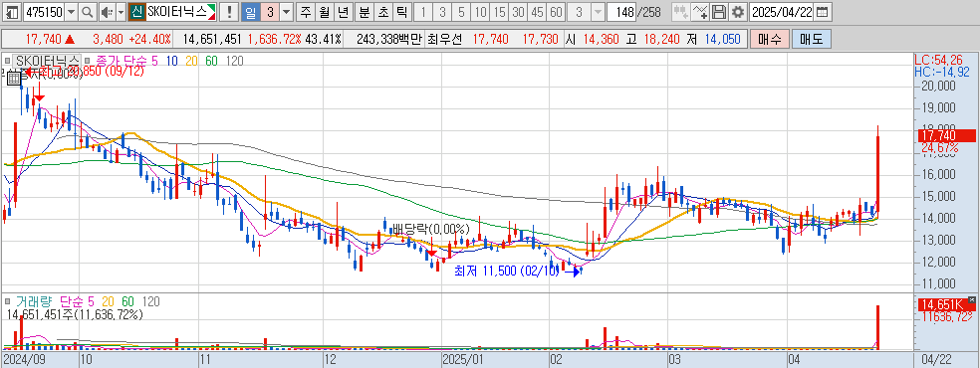
Task: Switch to 년 yearly chart
Action: coord(344,11)
